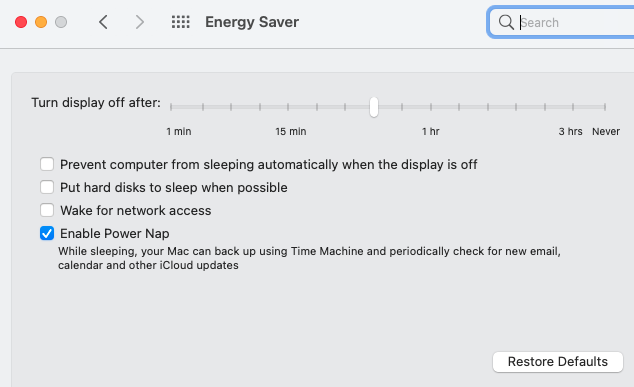The image size is (634, 387).
Task: Tick Prevent computer from sleeping automatically checkbox
Action: pos(47,164)
